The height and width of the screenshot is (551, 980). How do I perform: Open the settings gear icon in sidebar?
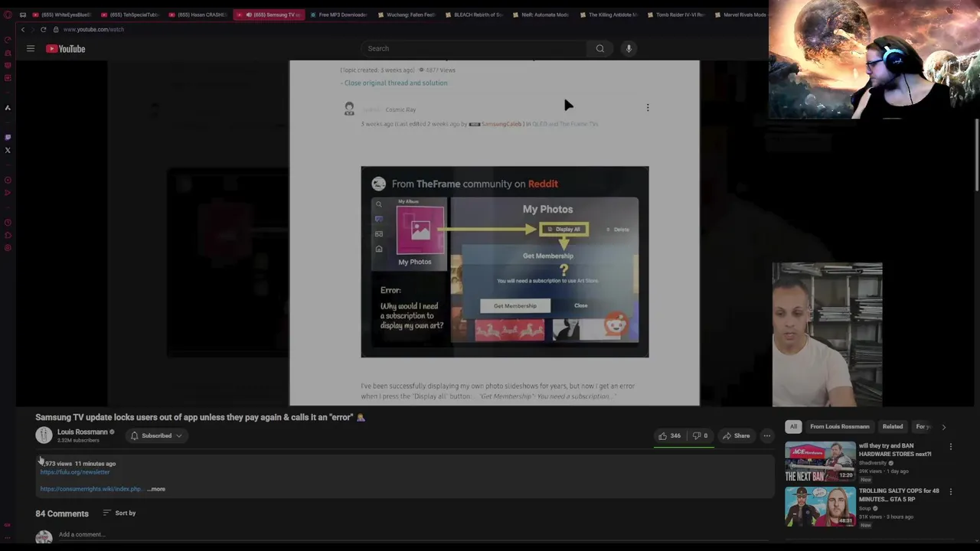pos(8,248)
